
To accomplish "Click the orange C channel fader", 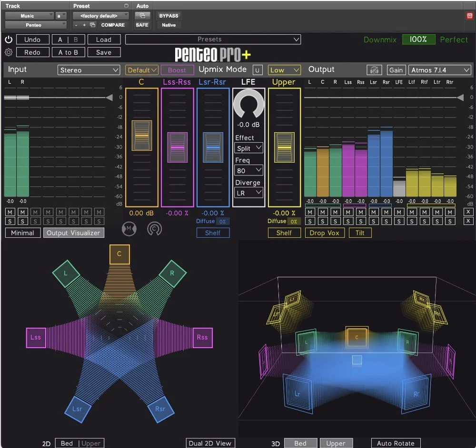I will coord(142,135).
